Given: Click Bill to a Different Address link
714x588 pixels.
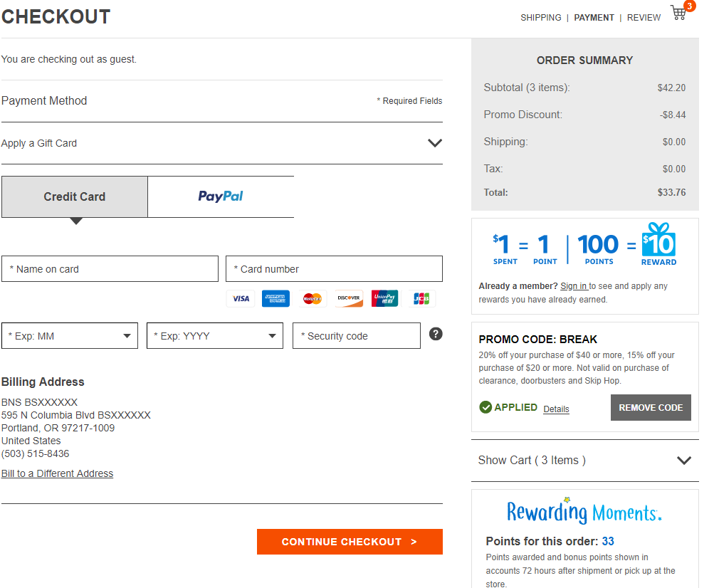Looking at the screenshot, I should (57, 474).
